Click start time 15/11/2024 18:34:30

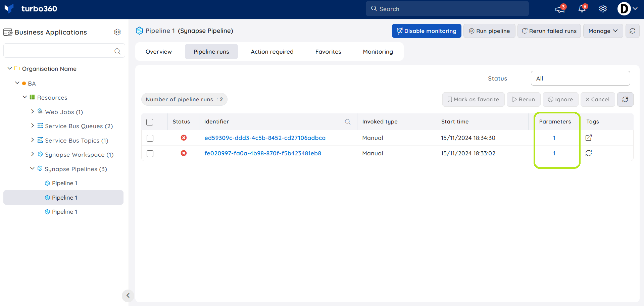click(468, 138)
